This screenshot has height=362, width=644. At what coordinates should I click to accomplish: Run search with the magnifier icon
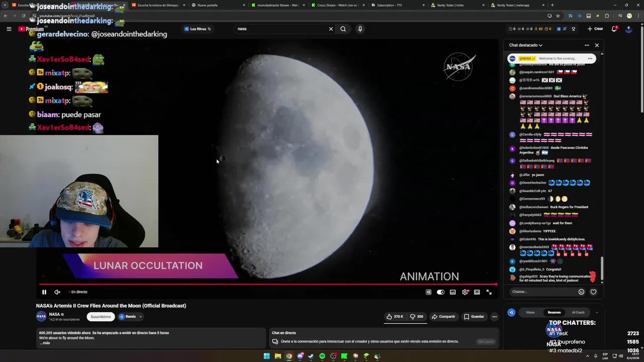[x=343, y=29]
